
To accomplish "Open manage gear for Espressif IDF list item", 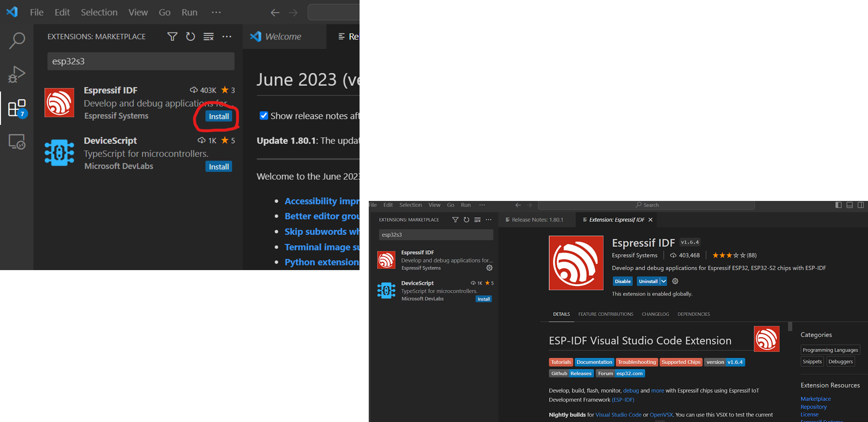I will coord(490,268).
